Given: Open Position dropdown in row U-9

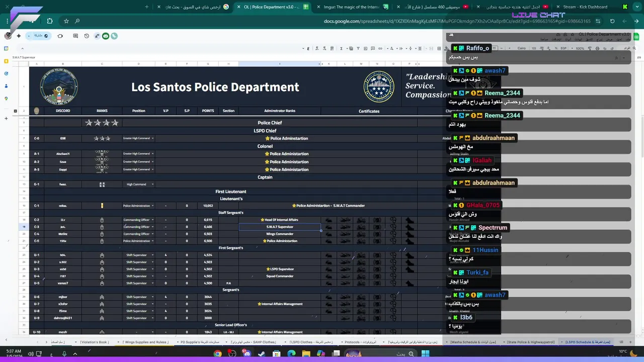Looking at the screenshot, I should pyautogui.click(x=153, y=318).
